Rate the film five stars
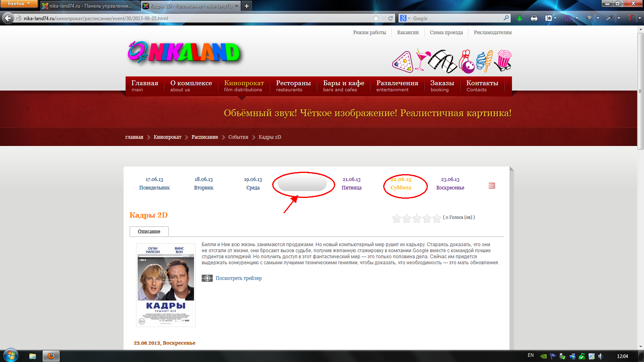This screenshot has height=362, width=644. tap(437, 218)
